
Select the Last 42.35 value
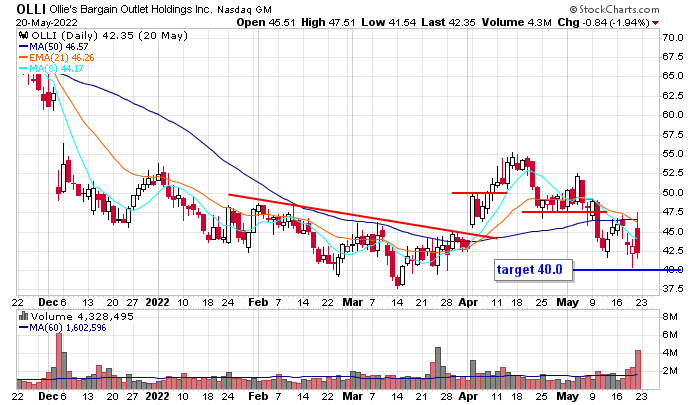[x=449, y=22]
